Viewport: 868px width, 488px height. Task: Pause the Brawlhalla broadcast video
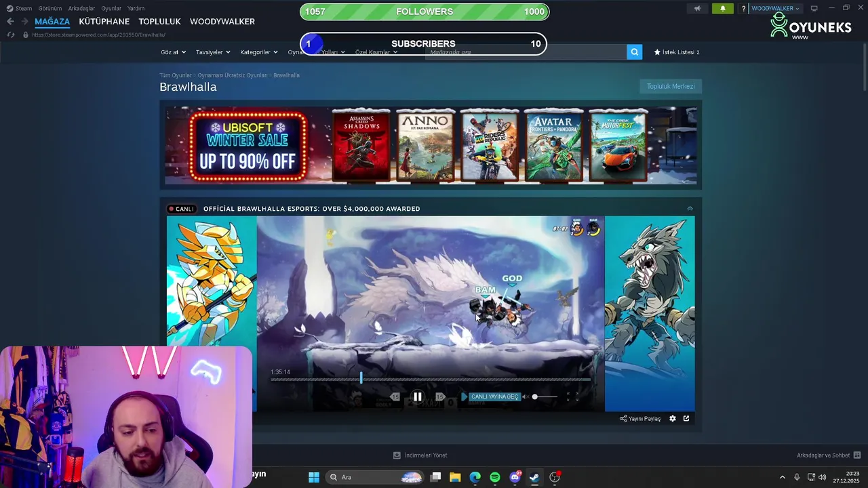[x=417, y=396]
